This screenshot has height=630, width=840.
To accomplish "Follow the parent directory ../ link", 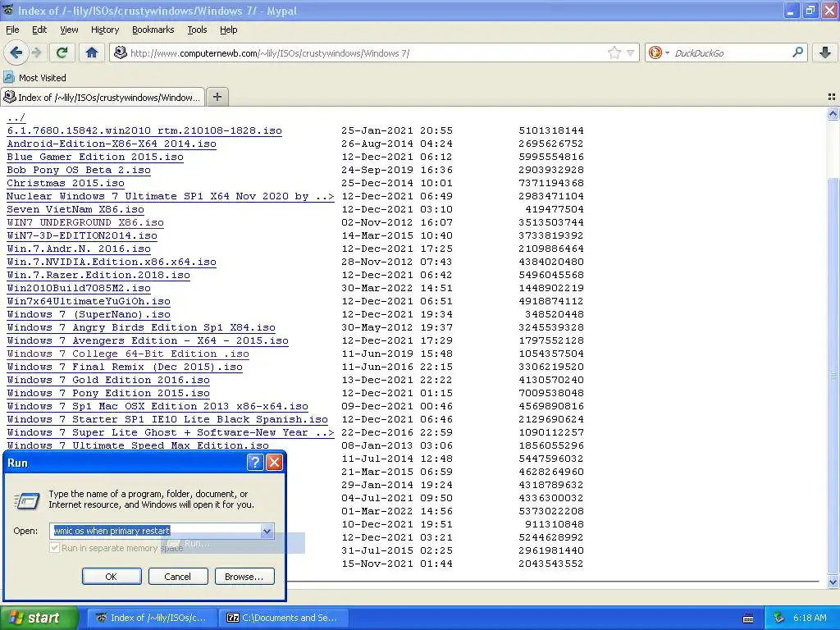I will point(16,117).
